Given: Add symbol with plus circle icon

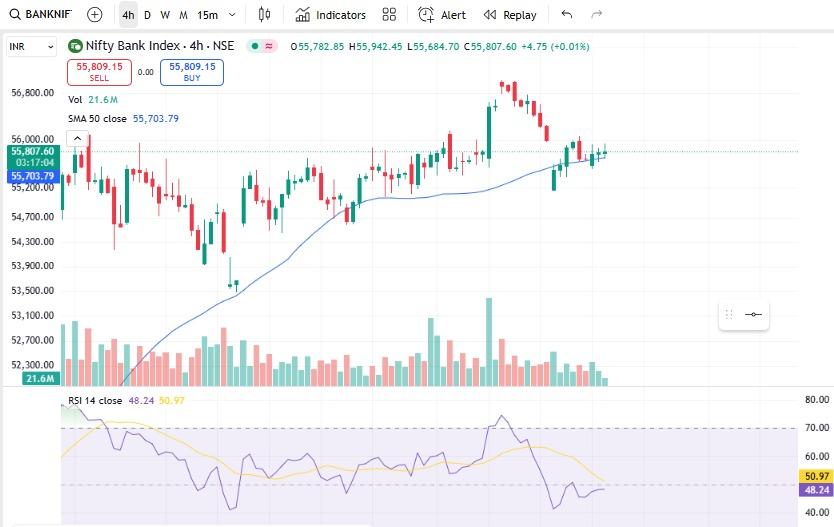Looking at the screenshot, I should pyautogui.click(x=94, y=14).
